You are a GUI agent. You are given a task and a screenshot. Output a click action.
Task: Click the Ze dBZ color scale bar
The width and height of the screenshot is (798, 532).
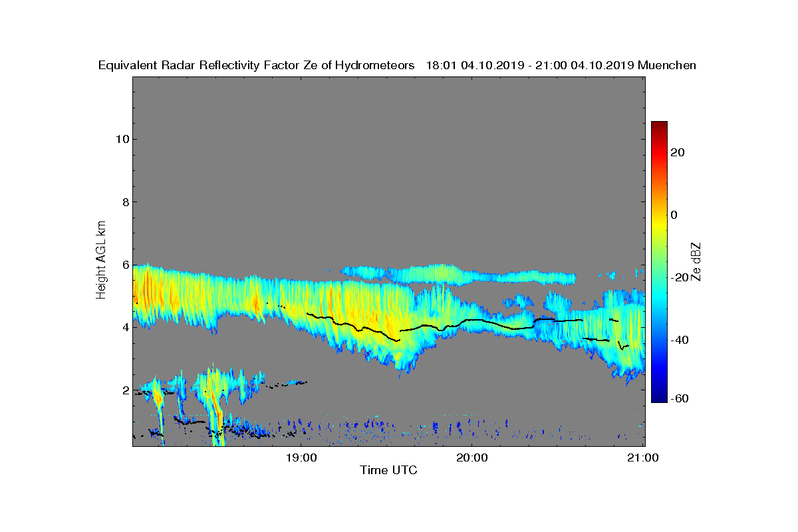[659, 262]
